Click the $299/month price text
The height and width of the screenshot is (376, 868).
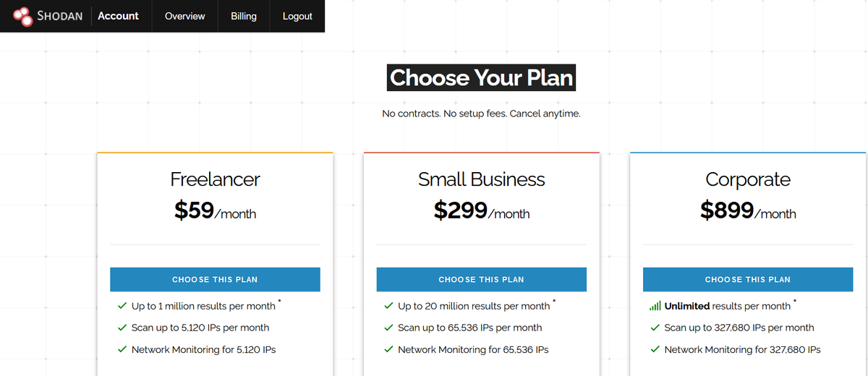pyautogui.click(x=481, y=210)
